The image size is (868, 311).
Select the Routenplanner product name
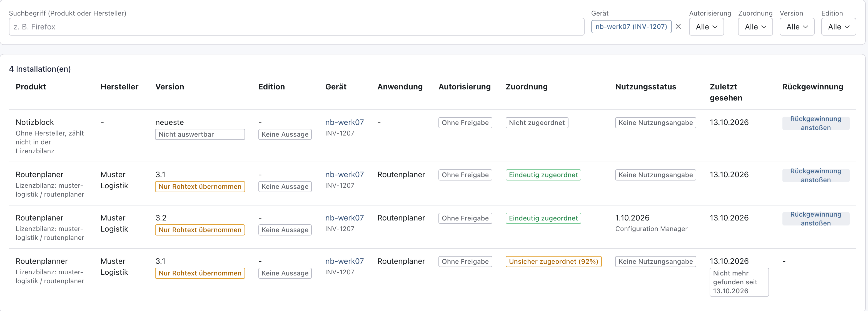(42, 261)
